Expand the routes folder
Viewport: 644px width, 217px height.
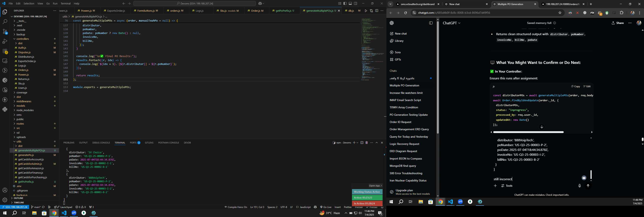[x=34, y=124]
